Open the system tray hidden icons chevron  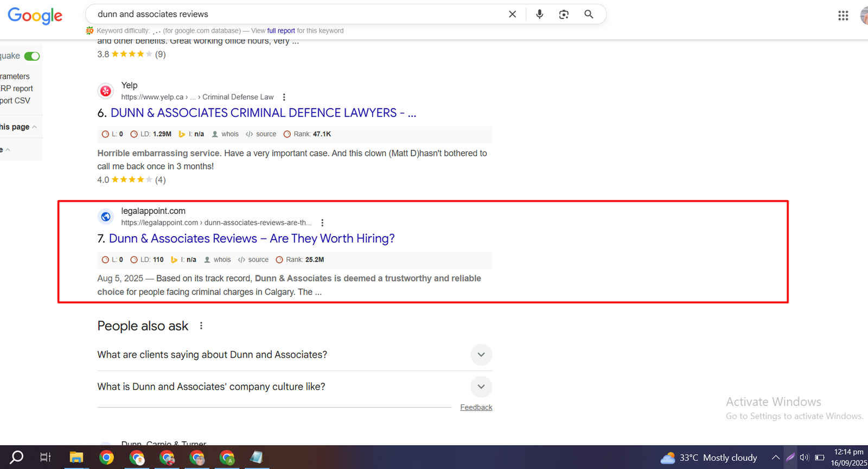[x=775, y=458]
